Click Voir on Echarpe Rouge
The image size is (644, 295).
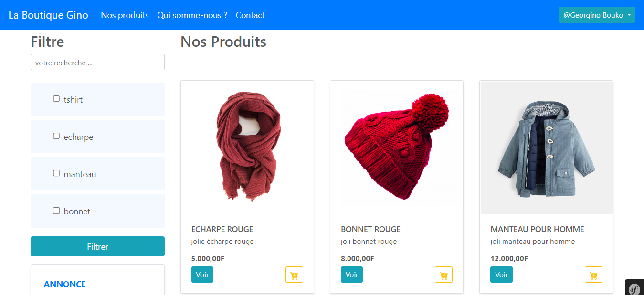click(x=202, y=274)
